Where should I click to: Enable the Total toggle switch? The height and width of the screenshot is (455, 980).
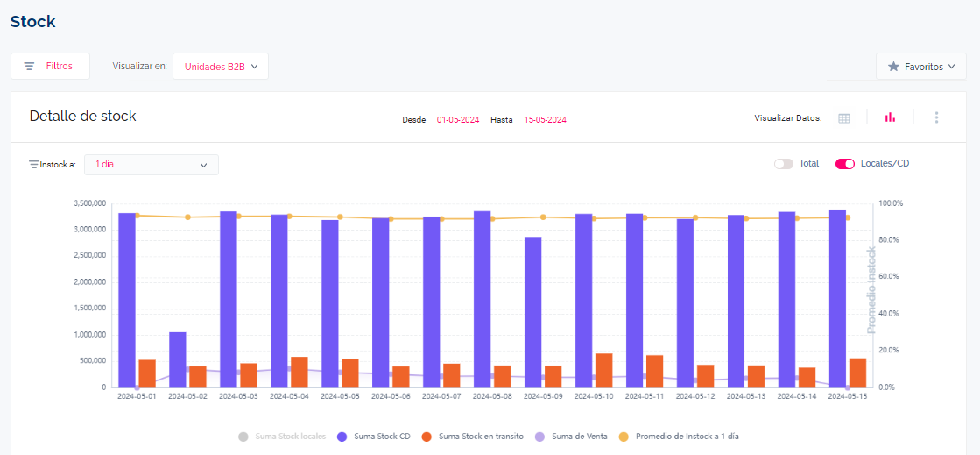tap(783, 164)
